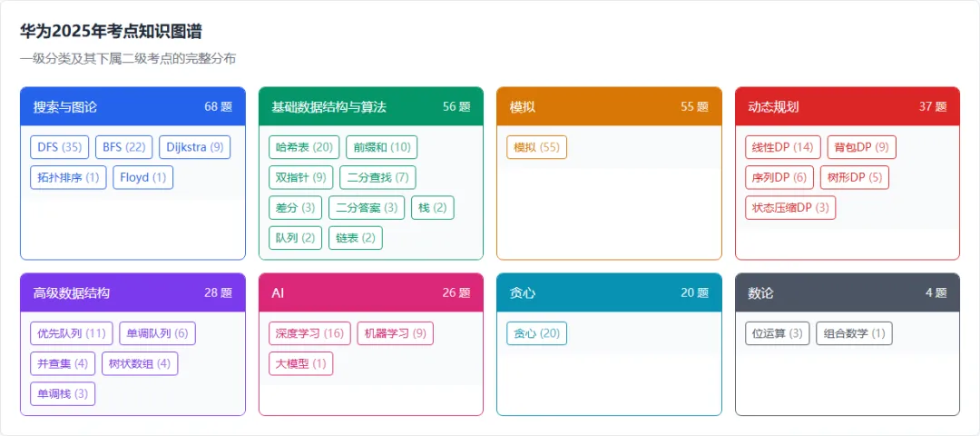Select the 线性DP (14) tag

click(783, 147)
